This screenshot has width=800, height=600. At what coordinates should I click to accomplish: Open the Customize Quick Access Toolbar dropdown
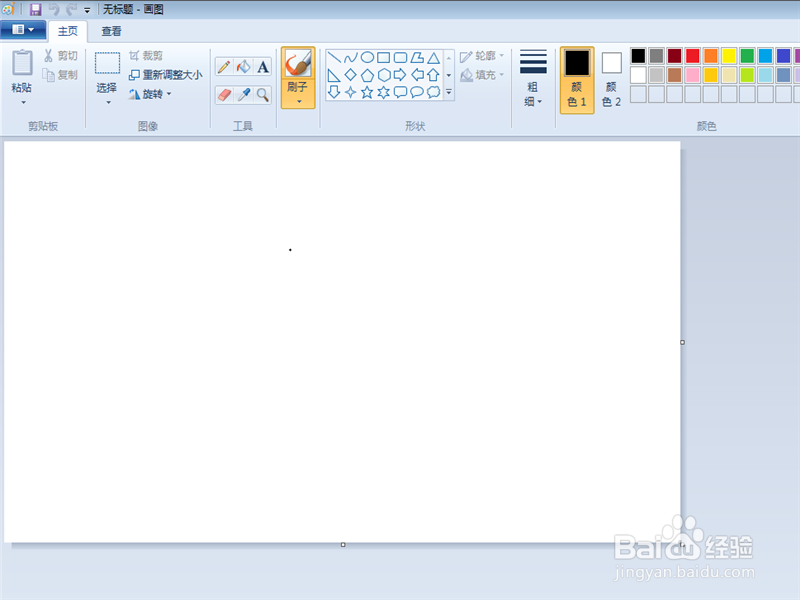tap(87, 10)
